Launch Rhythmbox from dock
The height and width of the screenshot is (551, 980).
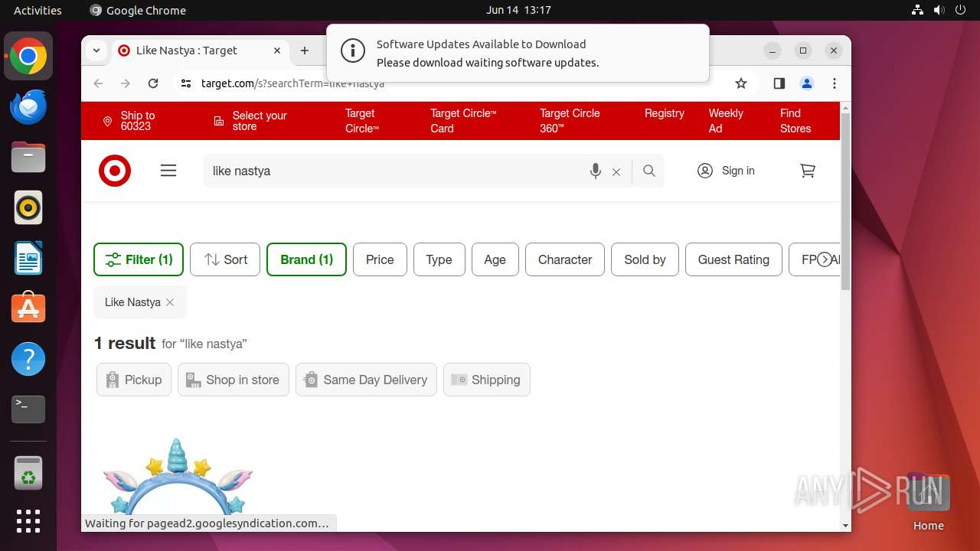click(x=28, y=207)
